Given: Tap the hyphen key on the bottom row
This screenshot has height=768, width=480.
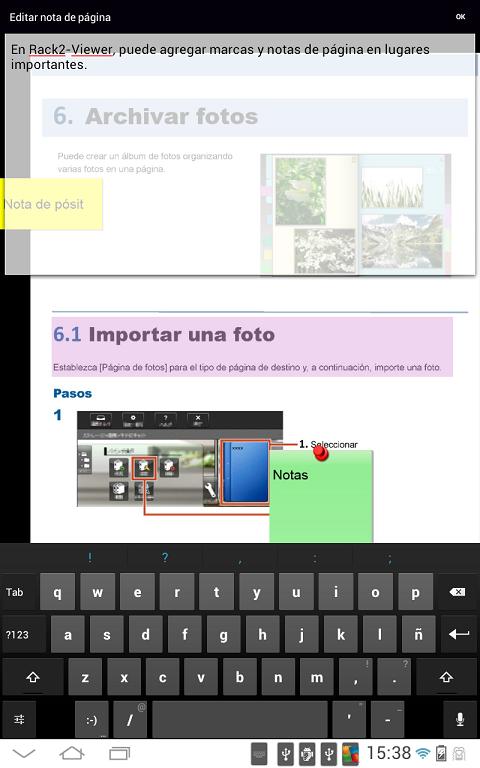Looking at the screenshot, I should 387,720.
